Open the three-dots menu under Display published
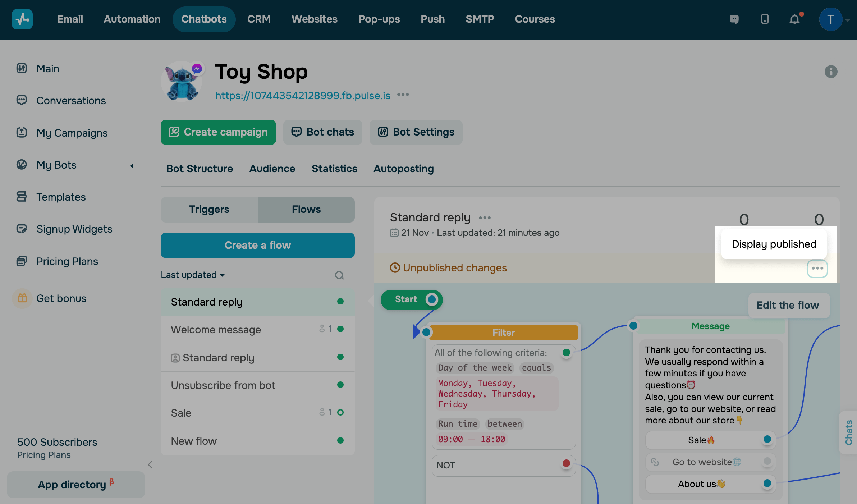This screenshot has width=857, height=504. [817, 269]
